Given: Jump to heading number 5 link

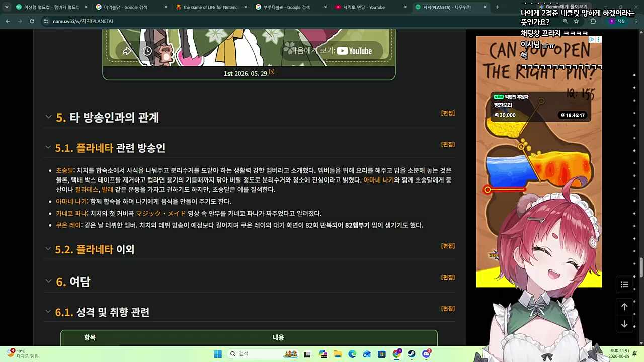Looking at the screenshot, I should 61,117.
